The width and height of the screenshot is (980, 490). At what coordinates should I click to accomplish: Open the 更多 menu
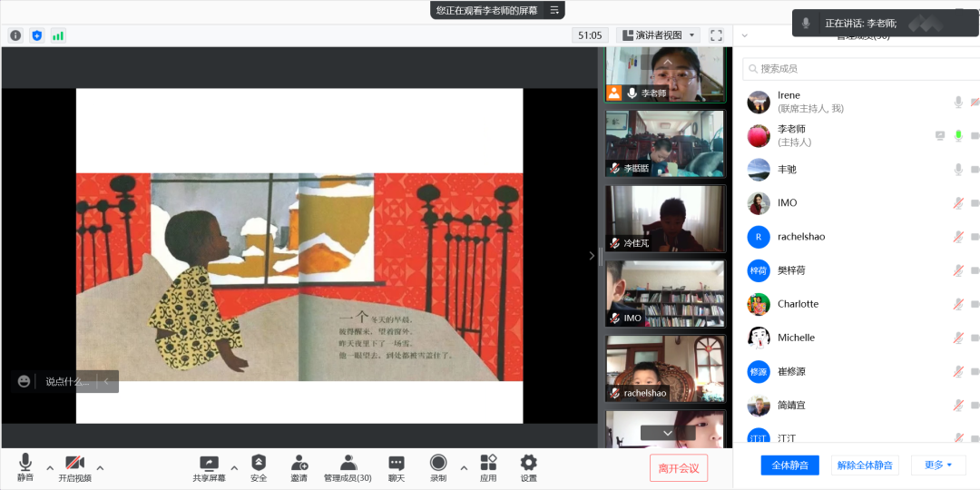point(938,465)
